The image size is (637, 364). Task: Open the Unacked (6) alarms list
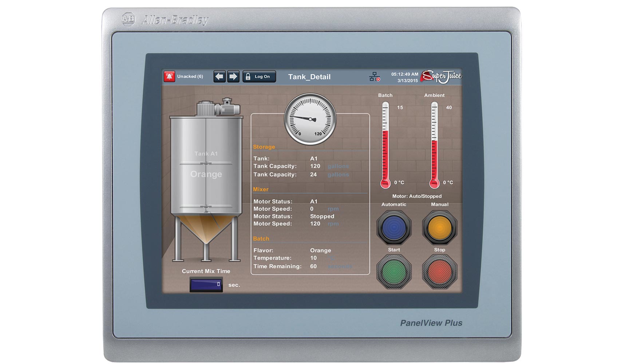190,76
